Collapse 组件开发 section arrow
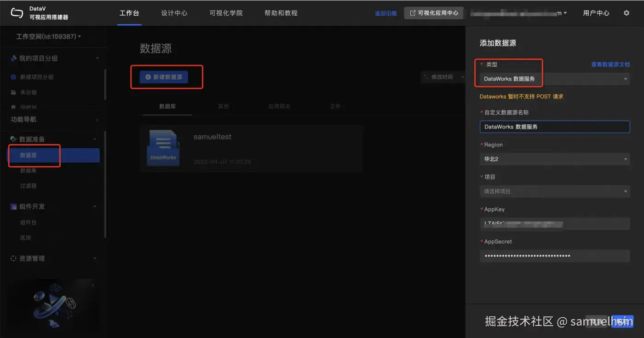Viewport: 644px width, 338px height. pyautogui.click(x=95, y=206)
